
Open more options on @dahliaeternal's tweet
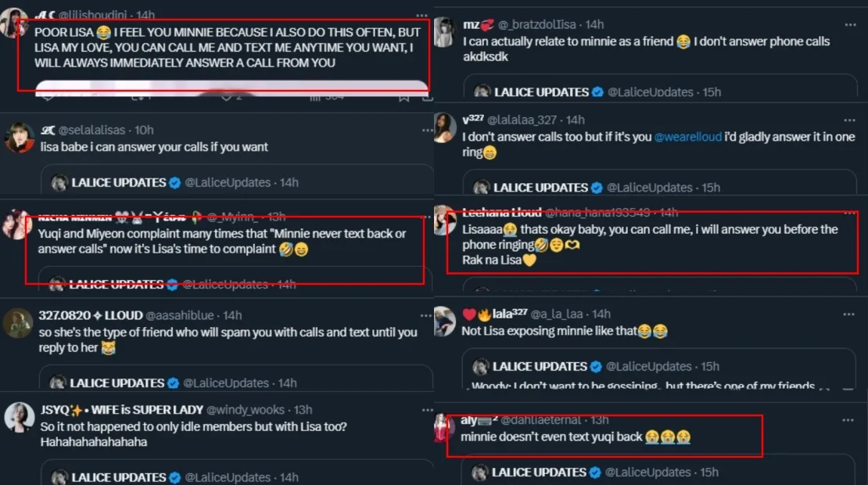coord(848,420)
